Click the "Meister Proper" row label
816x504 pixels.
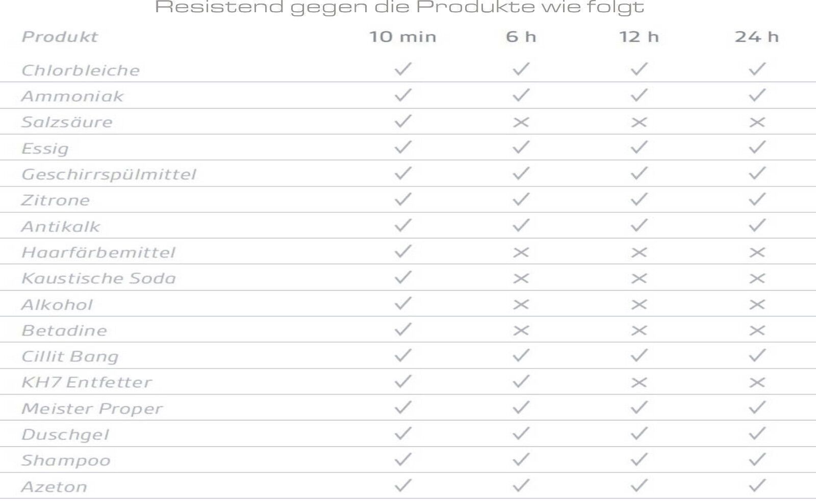point(92,409)
